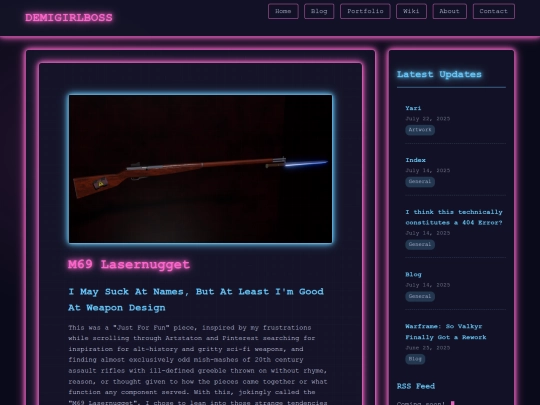
Task: Select the General tag under Blog update
Action: [x=420, y=296]
